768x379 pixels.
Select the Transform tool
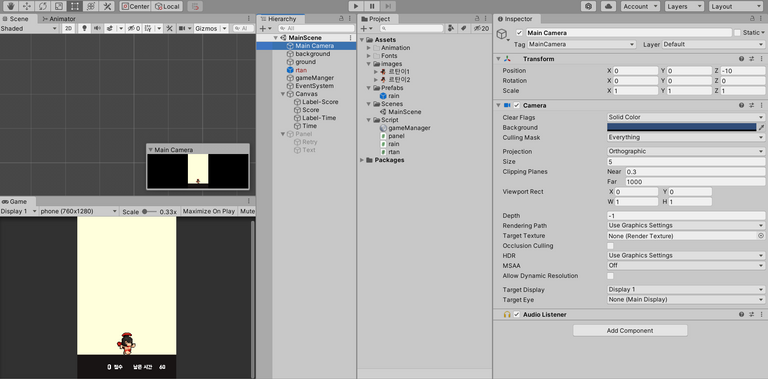90,6
